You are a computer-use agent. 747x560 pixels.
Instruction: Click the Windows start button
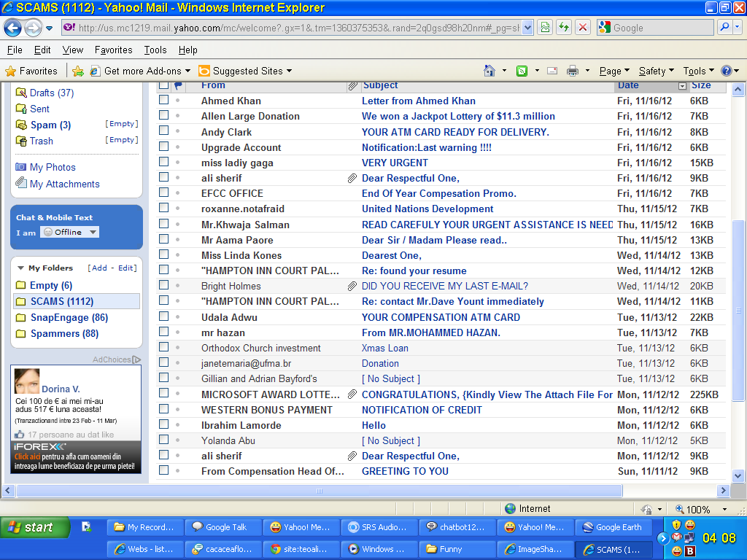click(35, 527)
